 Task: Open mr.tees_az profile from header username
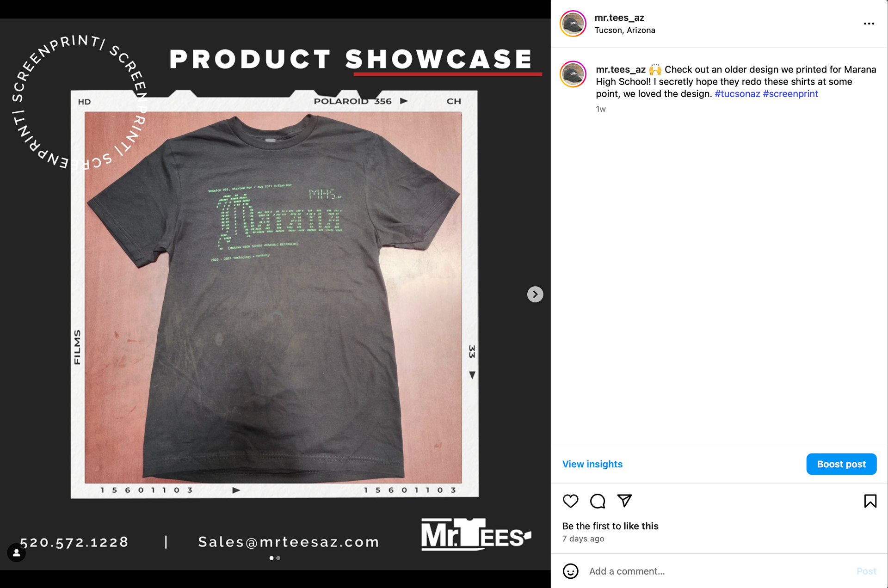(619, 18)
